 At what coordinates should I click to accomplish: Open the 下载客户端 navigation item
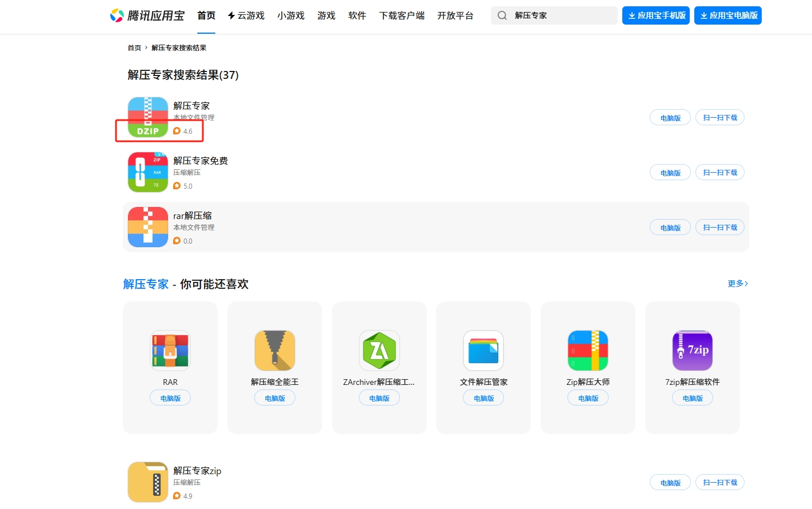coord(402,15)
